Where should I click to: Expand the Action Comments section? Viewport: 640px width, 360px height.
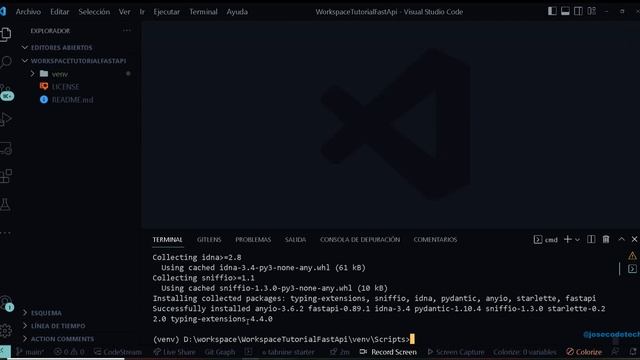(x=58, y=339)
